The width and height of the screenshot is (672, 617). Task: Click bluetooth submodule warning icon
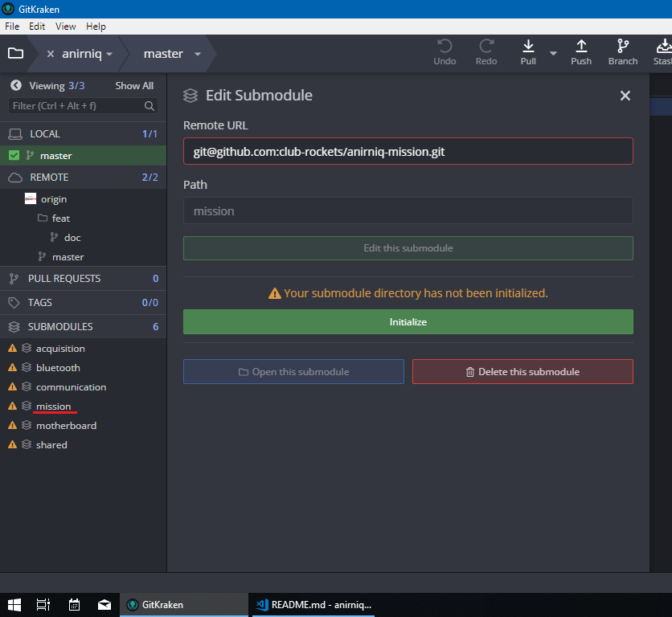coord(12,367)
